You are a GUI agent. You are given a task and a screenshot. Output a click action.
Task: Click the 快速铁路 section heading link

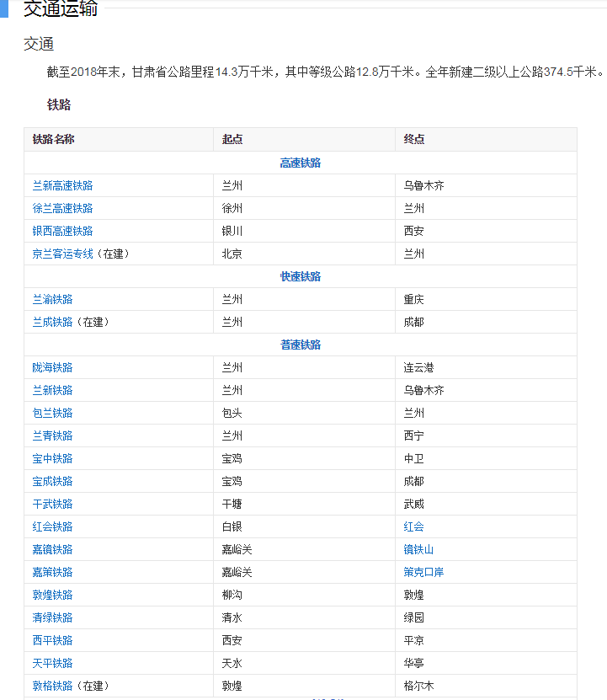301,277
